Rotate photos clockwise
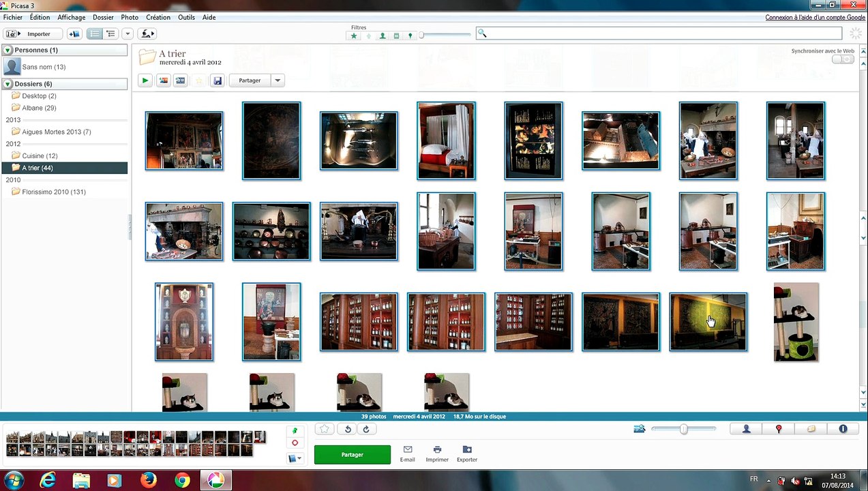 click(x=366, y=429)
